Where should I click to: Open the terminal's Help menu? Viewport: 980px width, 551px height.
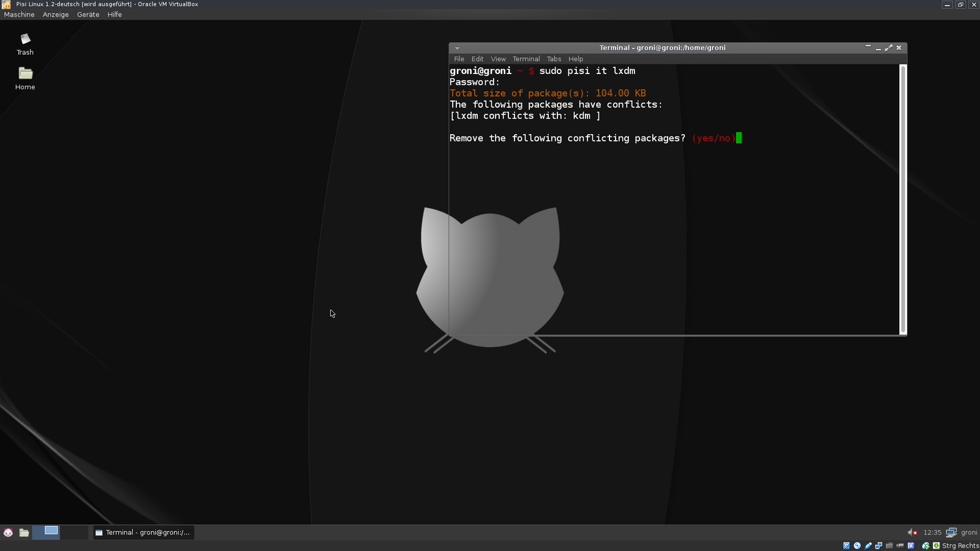click(576, 59)
